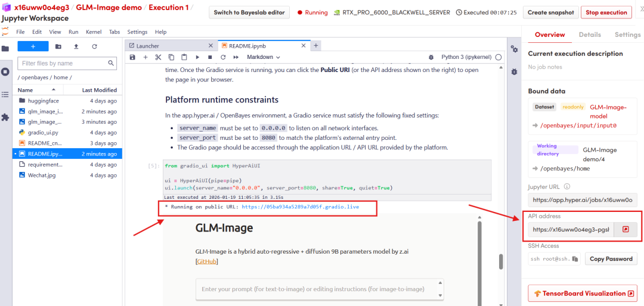
Task: Open the gradio.live public URL link
Action: [300, 207]
